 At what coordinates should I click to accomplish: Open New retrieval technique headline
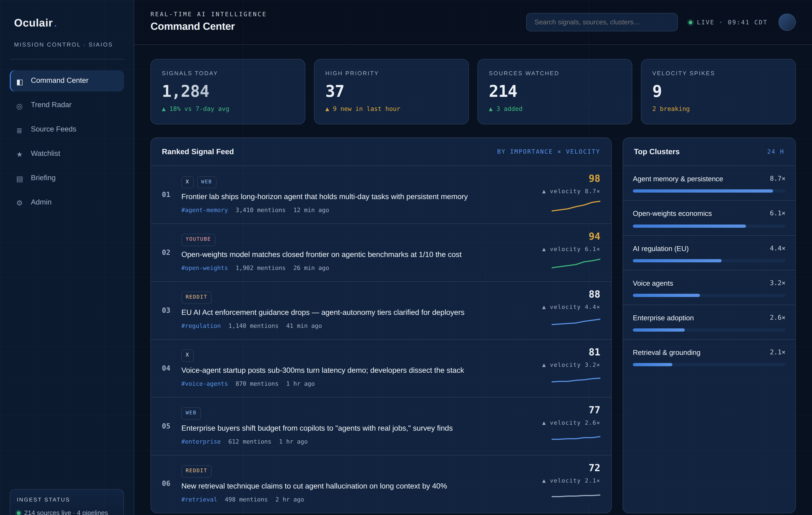pos(314,486)
